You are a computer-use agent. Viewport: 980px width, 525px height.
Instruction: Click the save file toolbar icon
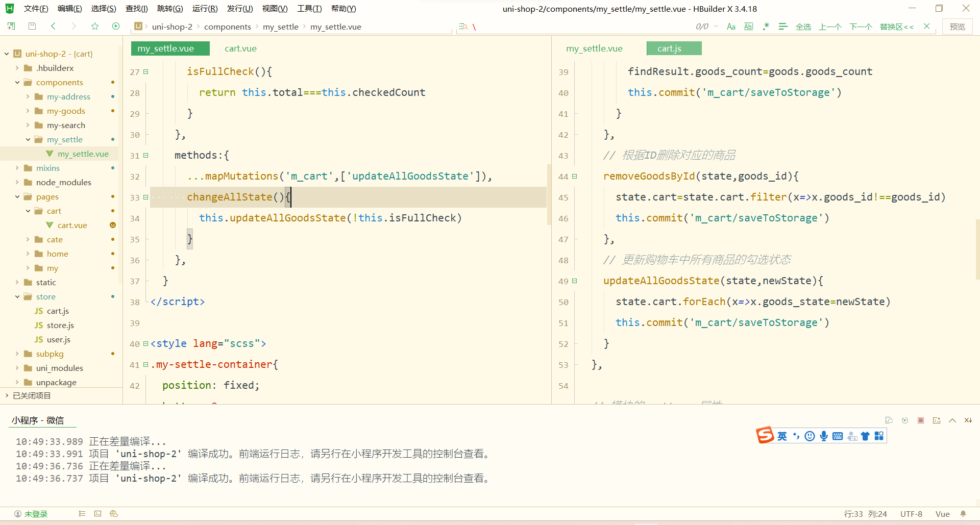32,26
